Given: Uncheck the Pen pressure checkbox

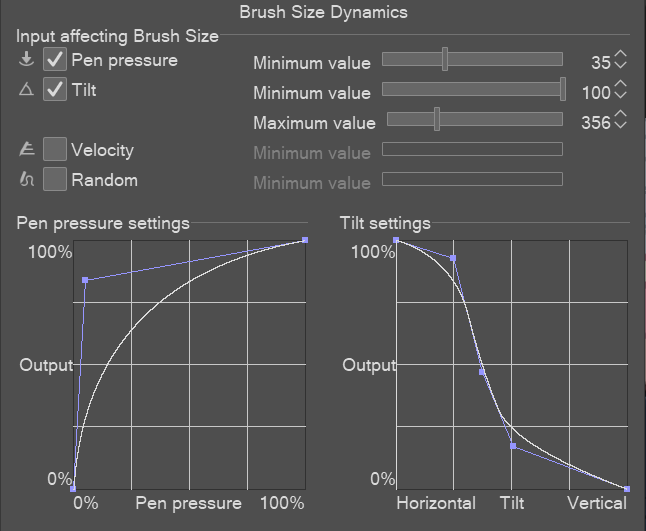Looking at the screenshot, I should 55,59.
